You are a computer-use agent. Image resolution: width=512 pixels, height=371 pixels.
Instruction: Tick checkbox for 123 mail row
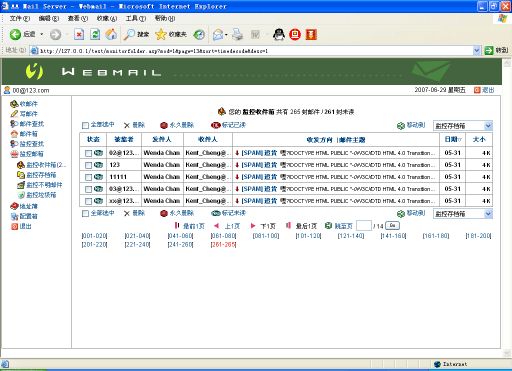pos(88,165)
